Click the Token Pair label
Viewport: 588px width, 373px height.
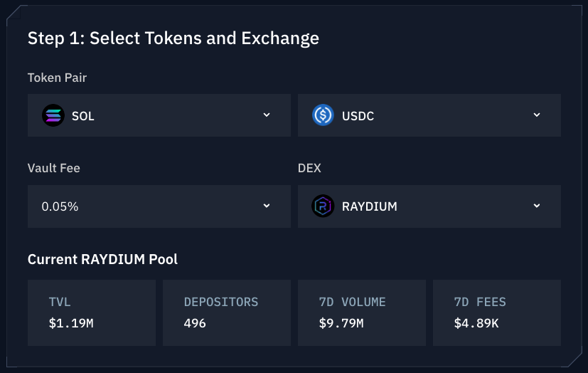point(58,78)
